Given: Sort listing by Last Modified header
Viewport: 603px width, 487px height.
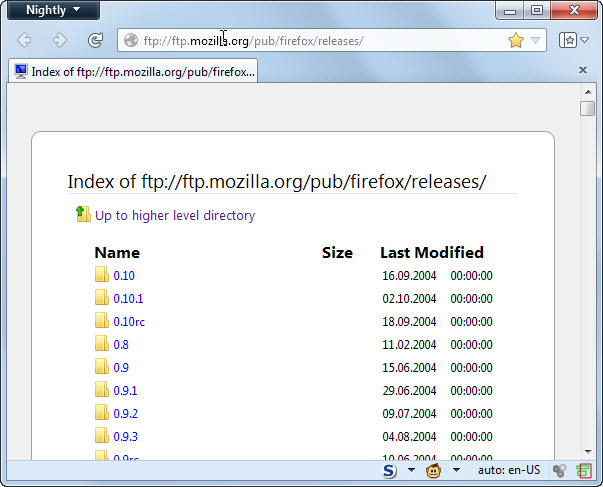Looking at the screenshot, I should pos(432,253).
